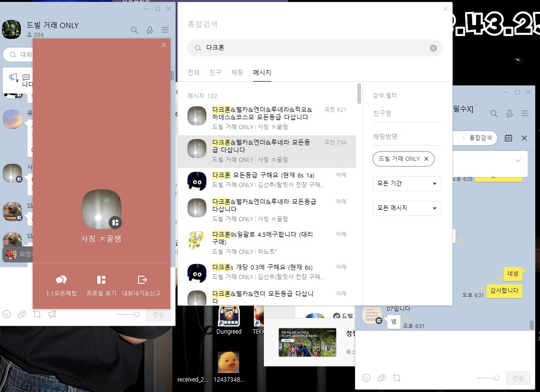Open the emoticon picker in bottom-right chat
The image size is (540, 392).
(x=366, y=378)
